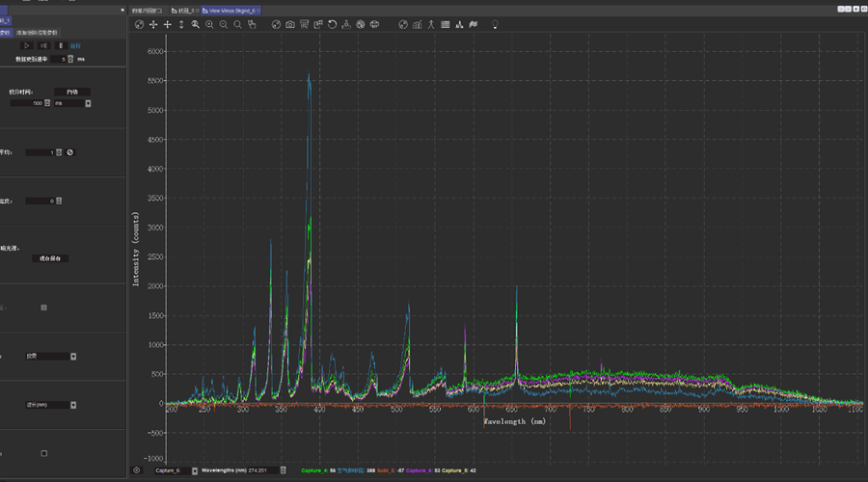Click the 清在保存 button
Screen dimensions: 868x482
tap(51, 258)
